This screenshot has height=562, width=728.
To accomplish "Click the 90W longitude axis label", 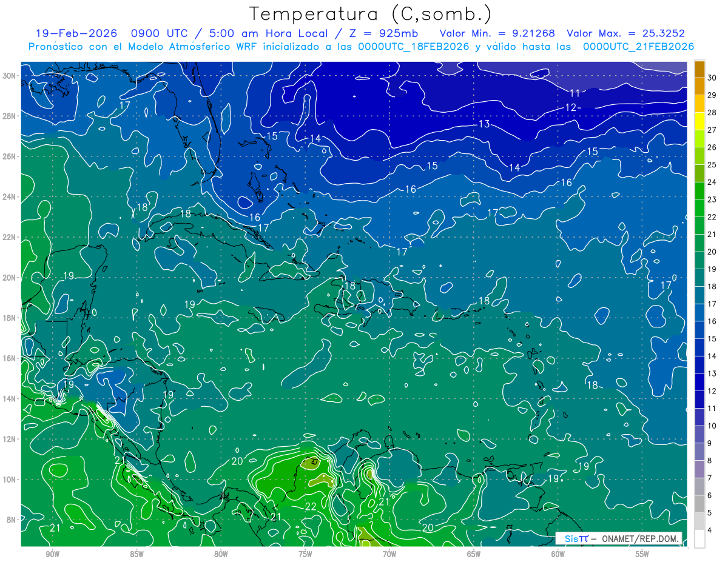I will point(52,554).
